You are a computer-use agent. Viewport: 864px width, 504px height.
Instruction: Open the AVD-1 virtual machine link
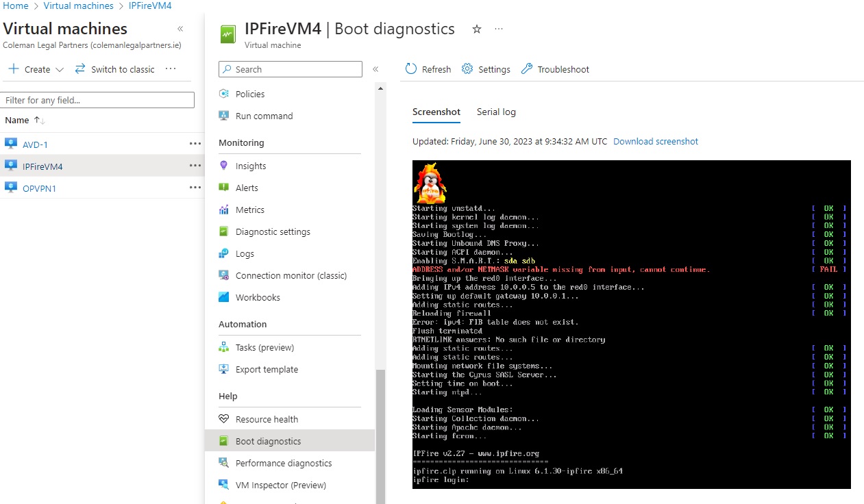click(35, 144)
